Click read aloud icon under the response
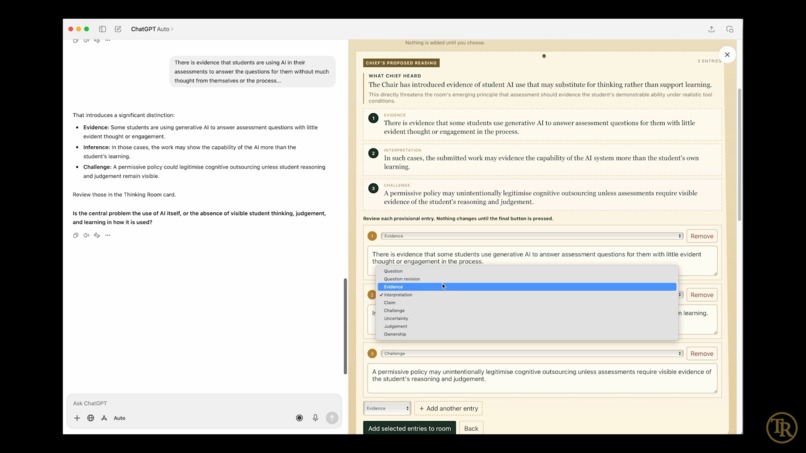The image size is (806, 453). point(86,235)
